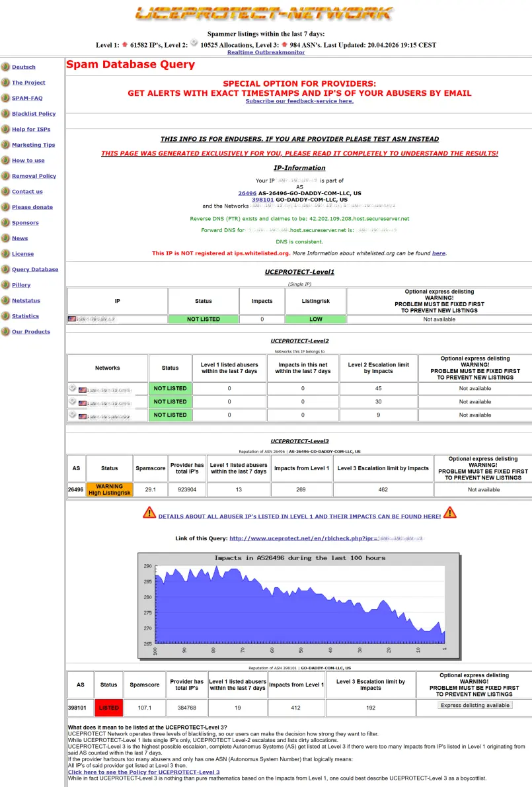Click the bullet icon beside The Project
The height and width of the screenshot is (787, 532).
5,82
